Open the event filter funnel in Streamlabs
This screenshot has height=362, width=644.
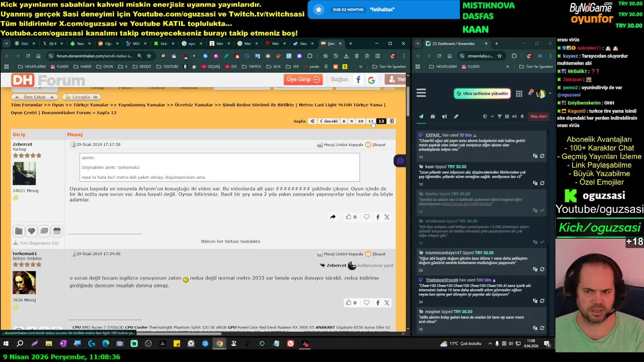point(500,117)
